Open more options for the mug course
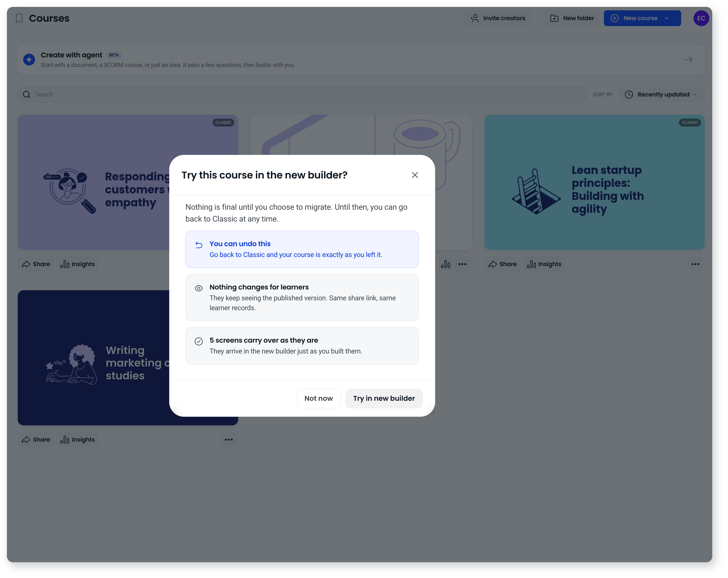The width and height of the screenshot is (728, 578). [x=462, y=264]
